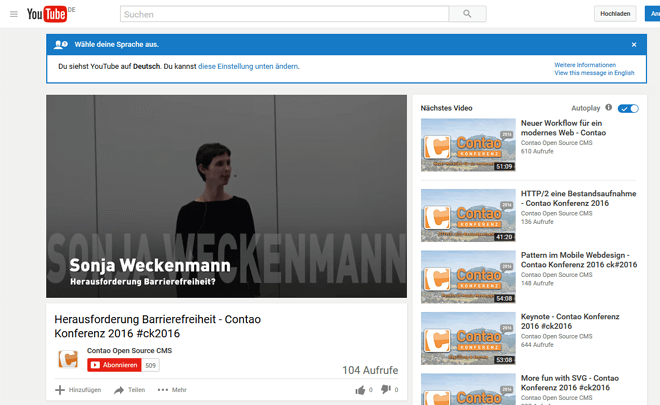Open the Contao channel avatar icon

68,359
